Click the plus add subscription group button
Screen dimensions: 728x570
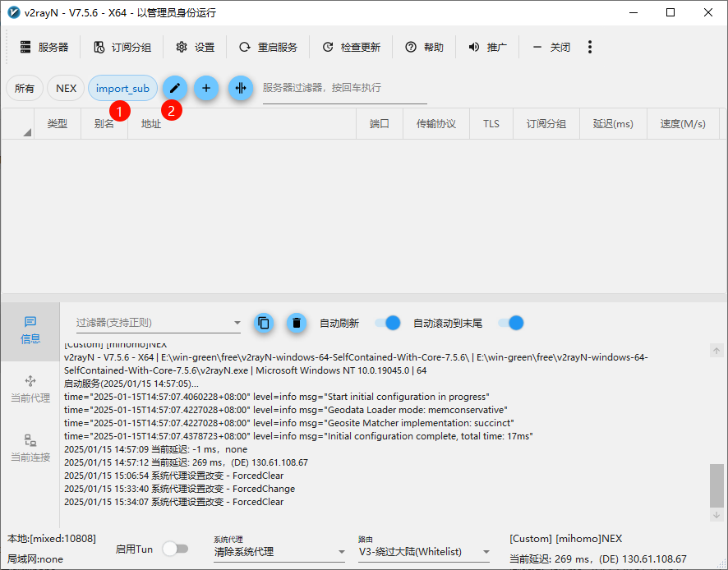pyautogui.click(x=206, y=89)
